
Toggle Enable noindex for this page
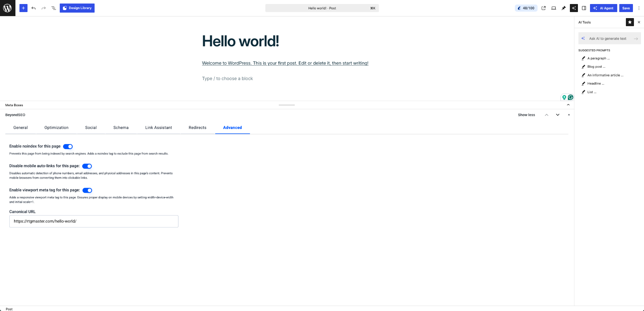pos(68,146)
